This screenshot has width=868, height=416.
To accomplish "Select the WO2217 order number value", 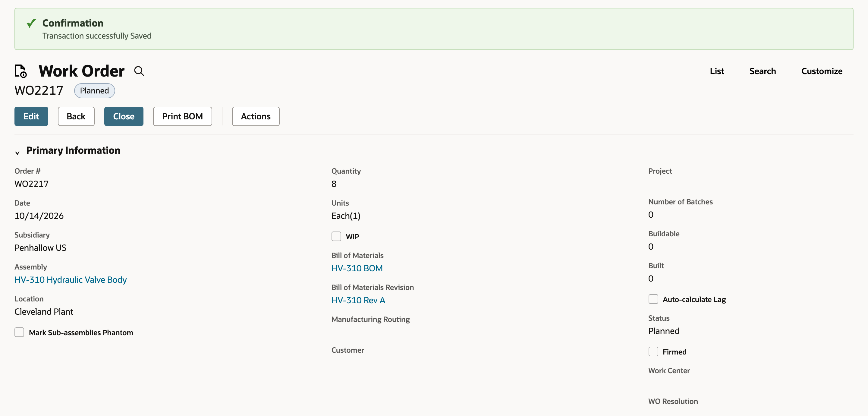I will [x=31, y=184].
